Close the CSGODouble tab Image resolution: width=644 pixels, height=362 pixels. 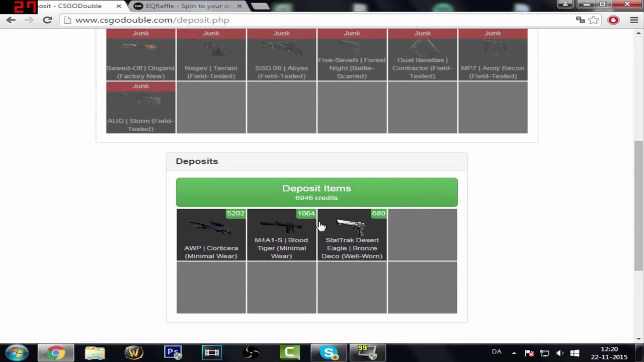(x=118, y=6)
